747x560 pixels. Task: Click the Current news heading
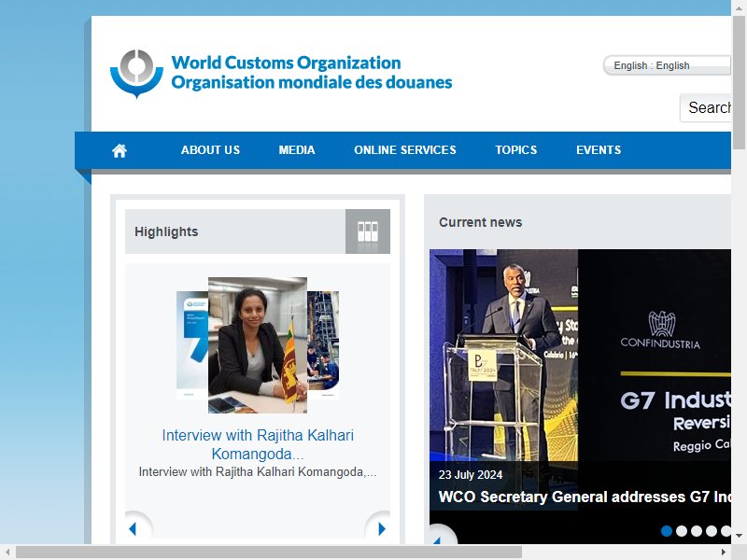[480, 222]
